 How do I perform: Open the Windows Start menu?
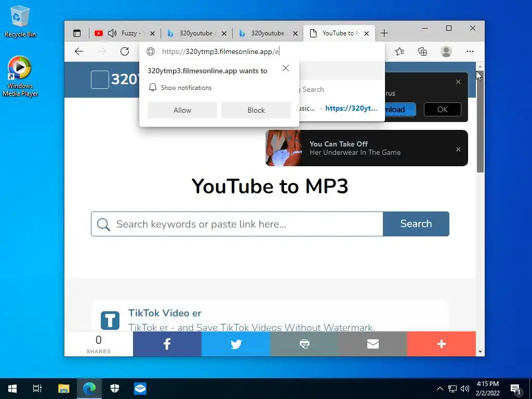click(12, 389)
